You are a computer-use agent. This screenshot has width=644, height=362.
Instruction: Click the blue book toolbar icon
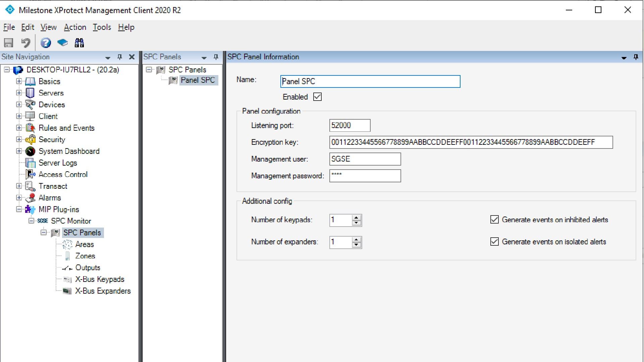(62, 43)
